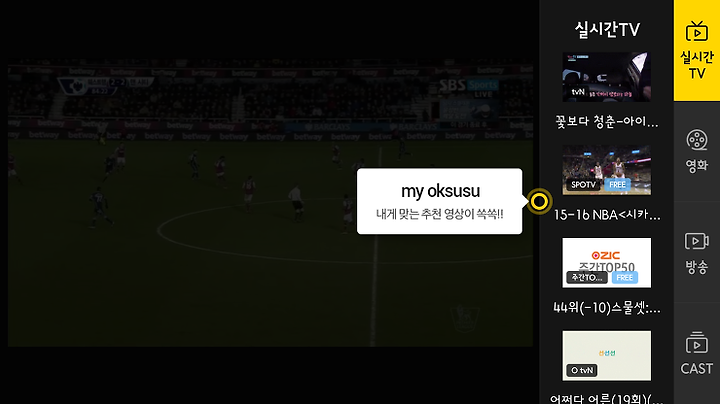
Task: Open the 44위(-10)스물셋 program title
Action: [x=607, y=307]
